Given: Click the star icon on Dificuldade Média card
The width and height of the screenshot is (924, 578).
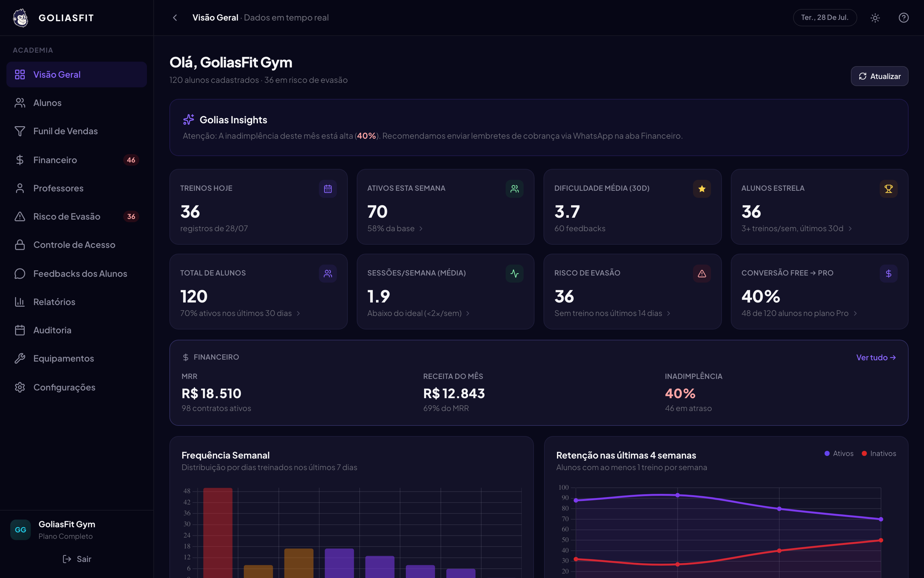Looking at the screenshot, I should (702, 189).
